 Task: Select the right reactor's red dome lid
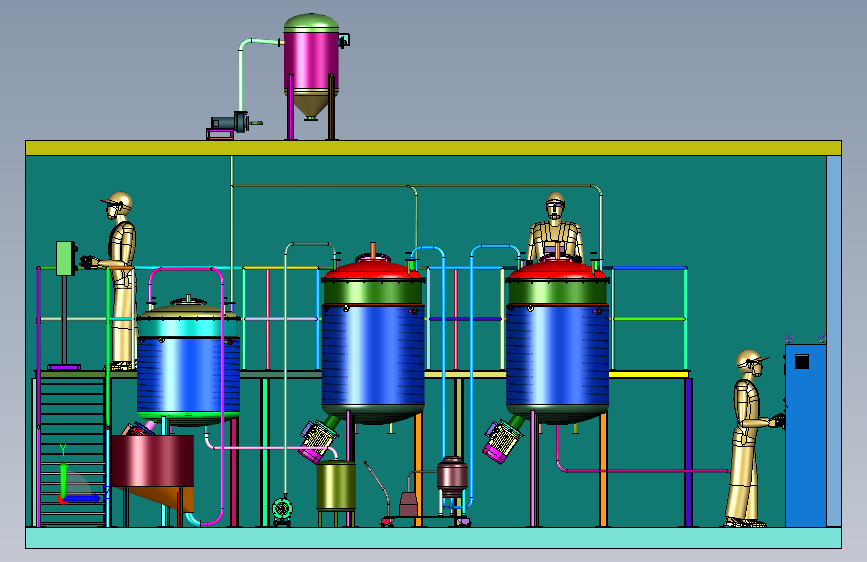point(557,270)
